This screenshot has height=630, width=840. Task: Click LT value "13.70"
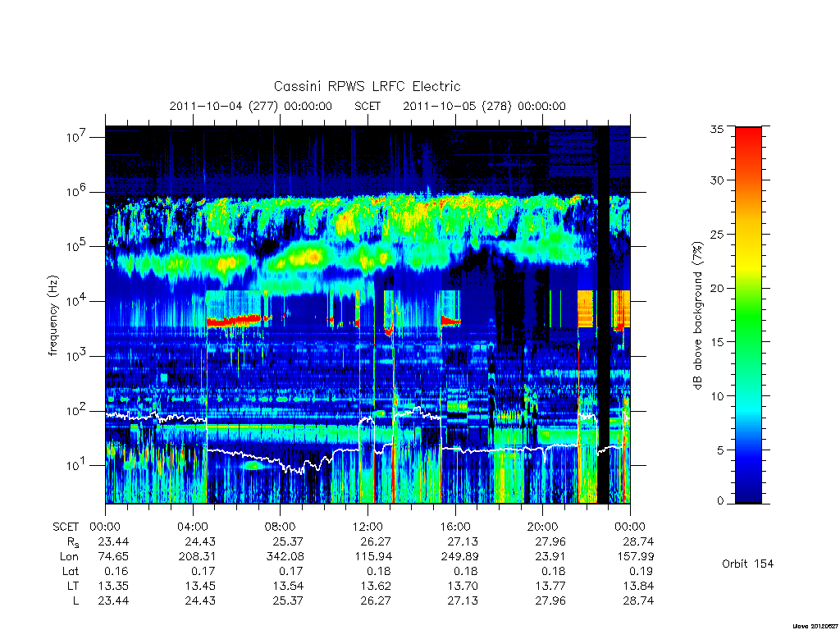[x=463, y=586]
